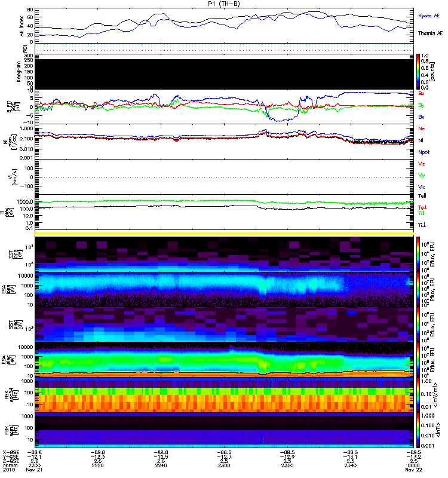Click the 'Nov 22' date label
The width and height of the screenshot is (448, 478).
413,470
